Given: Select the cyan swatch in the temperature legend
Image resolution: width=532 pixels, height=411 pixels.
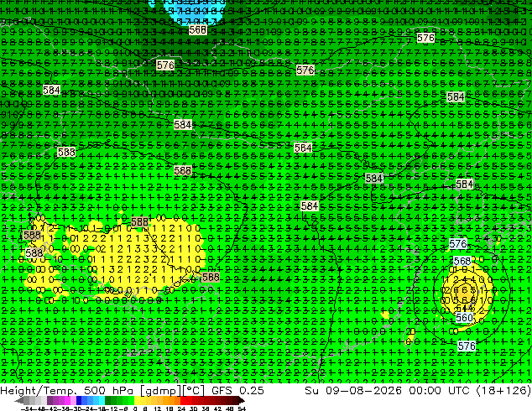Looking at the screenshot, I should [102, 400].
